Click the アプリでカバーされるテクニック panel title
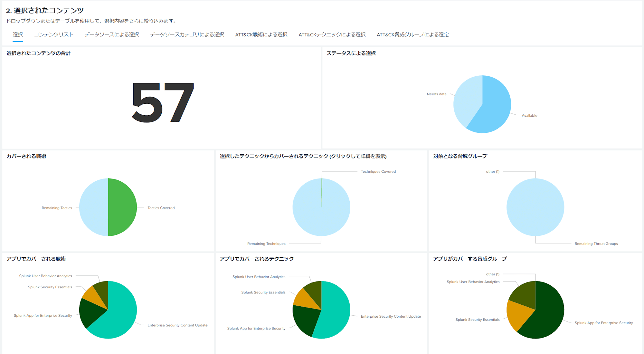Screen dimensions: 644x354 tap(257, 259)
